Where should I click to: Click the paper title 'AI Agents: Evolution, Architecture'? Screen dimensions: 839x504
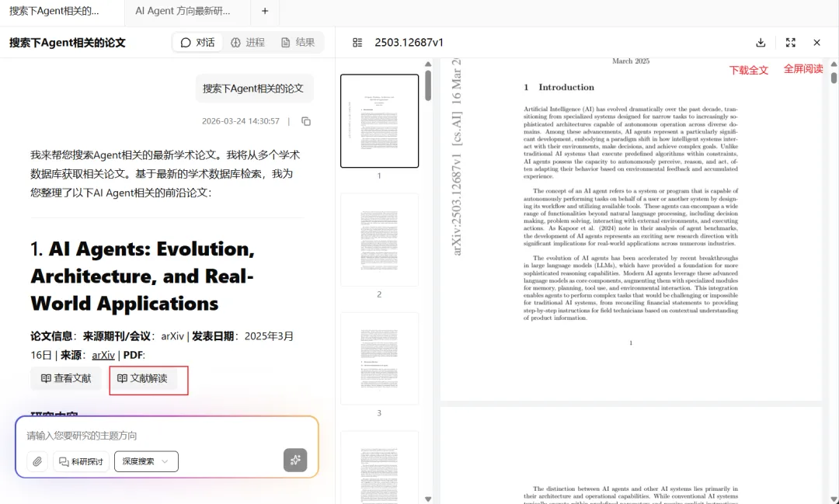point(142,276)
